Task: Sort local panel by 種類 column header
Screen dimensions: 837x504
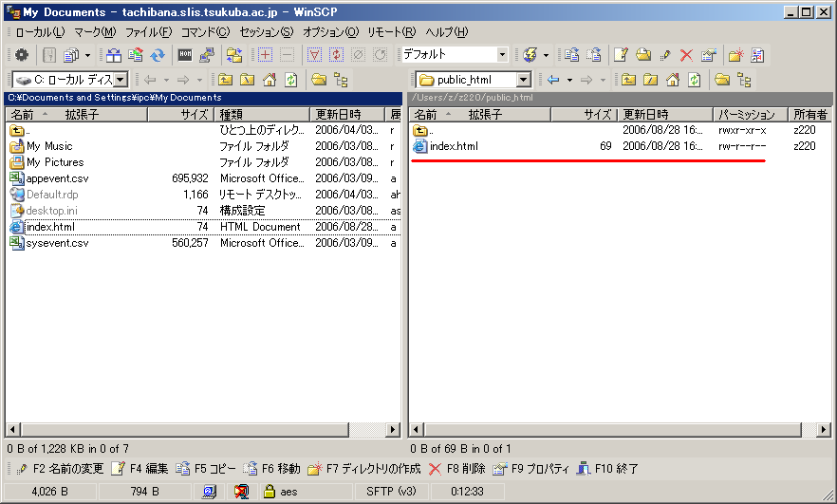Action: click(262, 114)
